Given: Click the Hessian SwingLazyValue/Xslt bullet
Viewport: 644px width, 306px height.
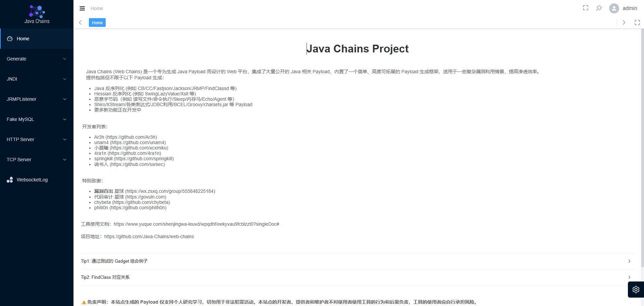Looking at the screenshot, I should tap(145, 94).
